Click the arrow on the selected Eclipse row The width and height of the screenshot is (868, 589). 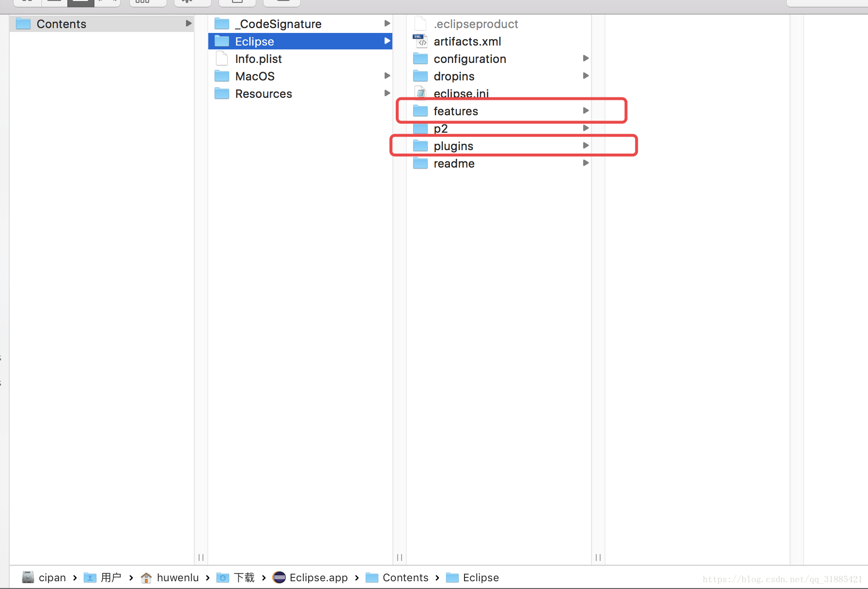[x=387, y=41]
